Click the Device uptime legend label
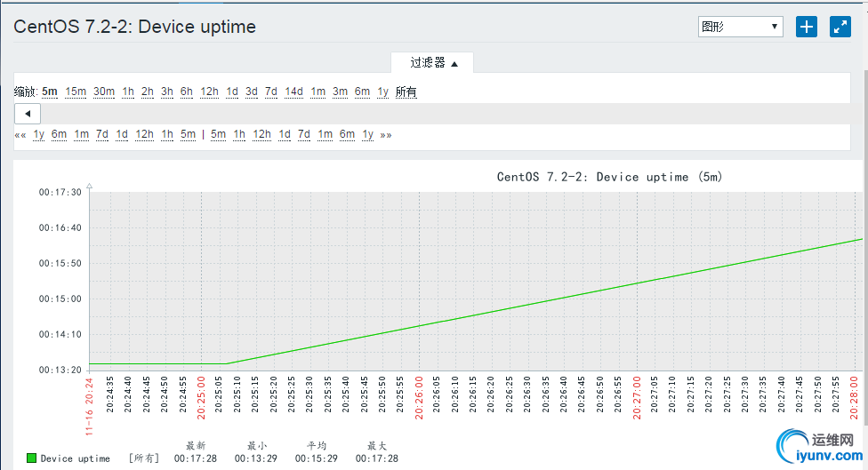Screen dimensions: 868x470 (76, 458)
